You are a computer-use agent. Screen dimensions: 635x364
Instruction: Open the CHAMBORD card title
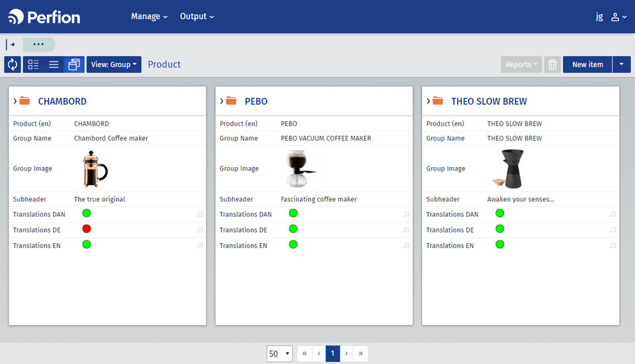coord(62,101)
